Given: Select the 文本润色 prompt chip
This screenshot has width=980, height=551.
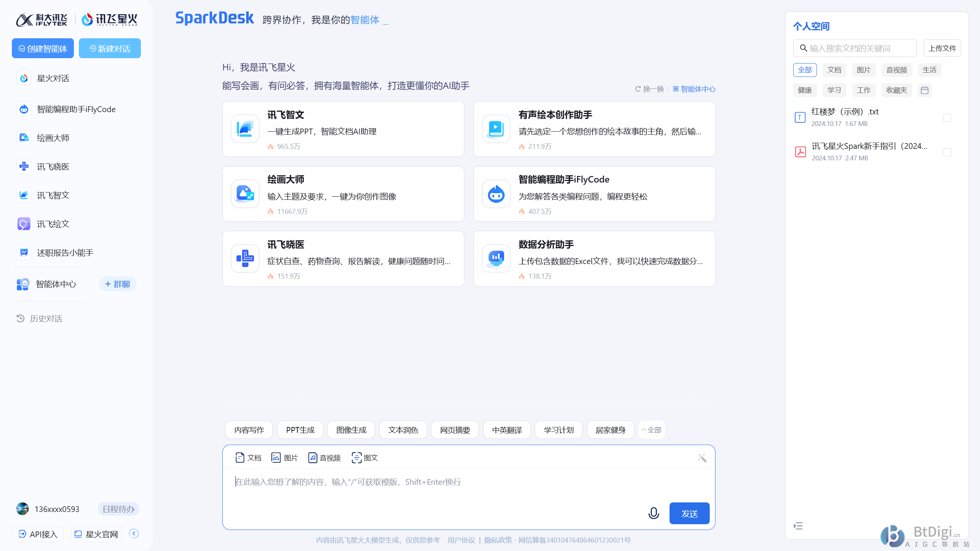Looking at the screenshot, I should point(403,430).
